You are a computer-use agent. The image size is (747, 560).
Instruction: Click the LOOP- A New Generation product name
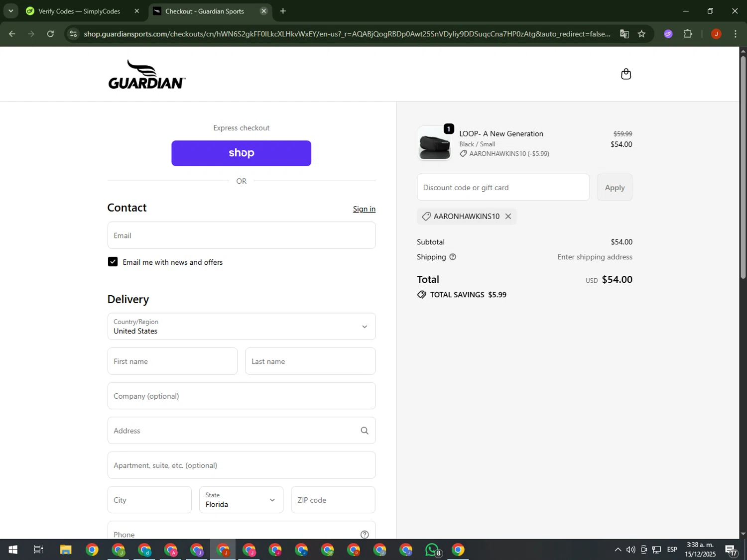pos(501,134)
